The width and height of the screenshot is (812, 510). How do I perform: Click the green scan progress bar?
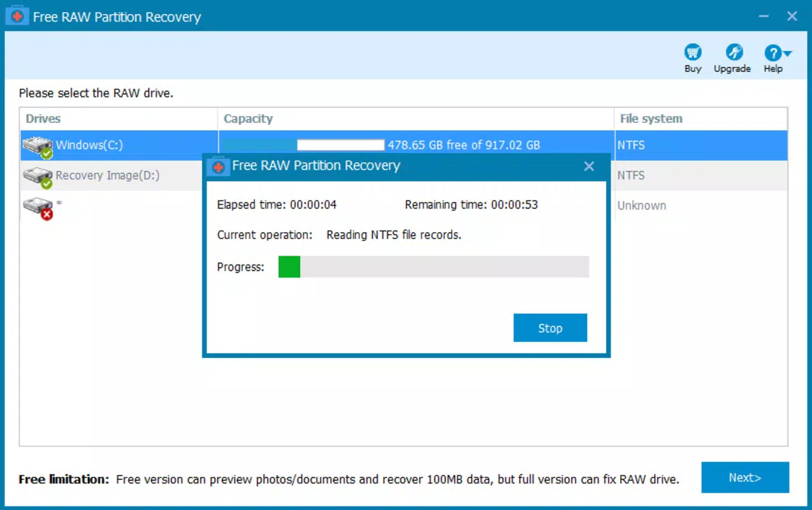point(433,267)
